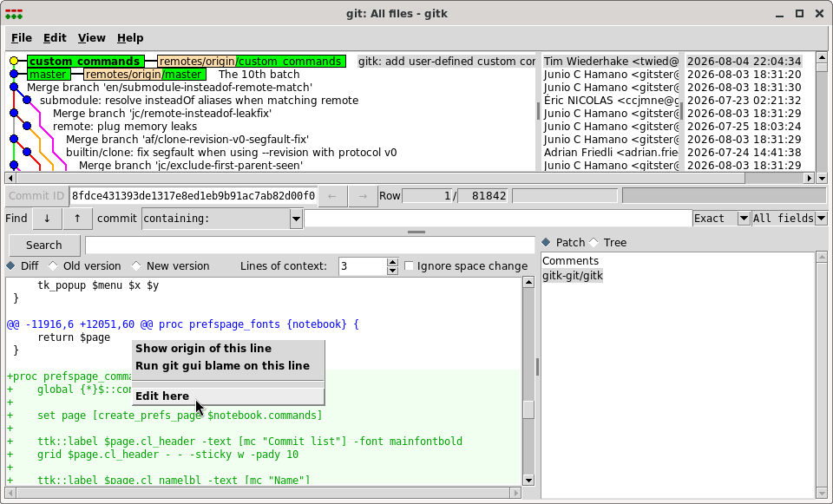Increase lines of context with up stepper

coord(392,262)
